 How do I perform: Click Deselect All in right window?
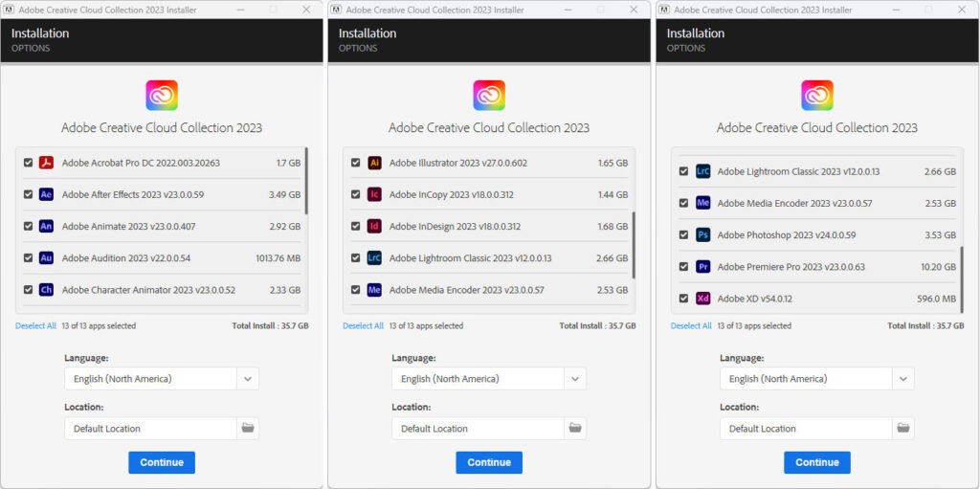[691, 325]
